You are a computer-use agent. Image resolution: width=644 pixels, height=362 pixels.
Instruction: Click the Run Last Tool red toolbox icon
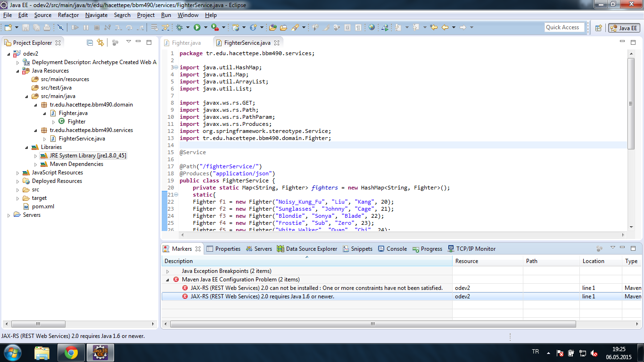(x=215, y=27)
